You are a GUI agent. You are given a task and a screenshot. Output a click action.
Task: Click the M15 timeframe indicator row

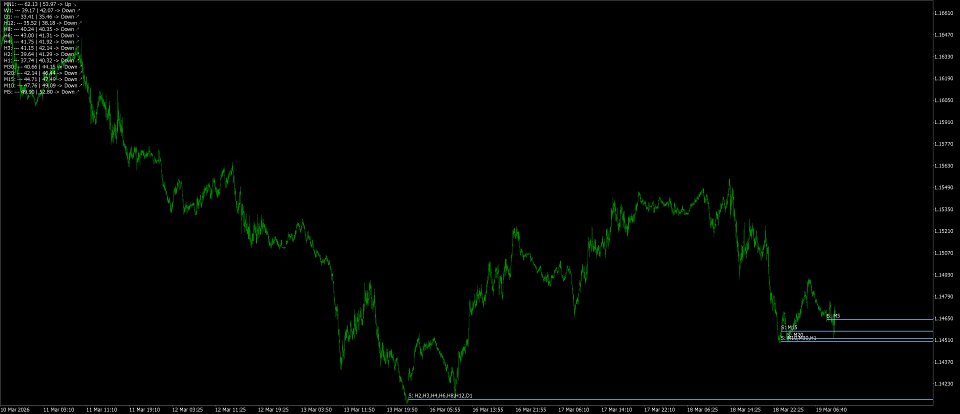click(42, 79)
